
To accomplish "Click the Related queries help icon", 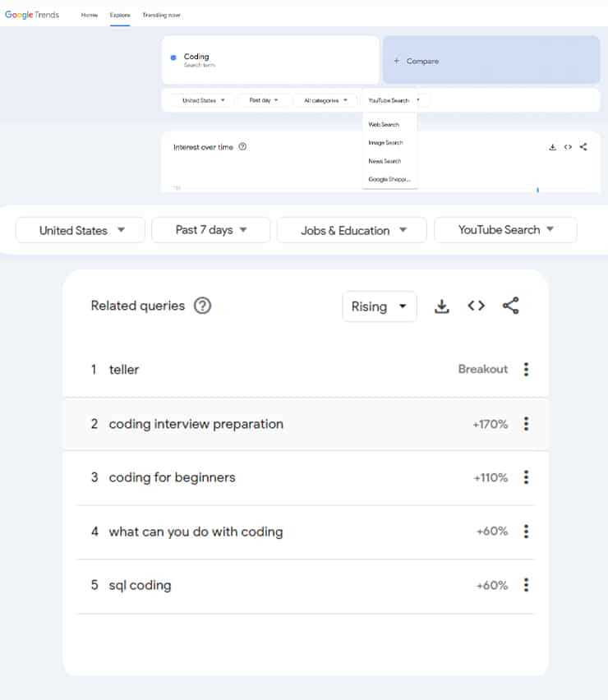I will [201, 305].
